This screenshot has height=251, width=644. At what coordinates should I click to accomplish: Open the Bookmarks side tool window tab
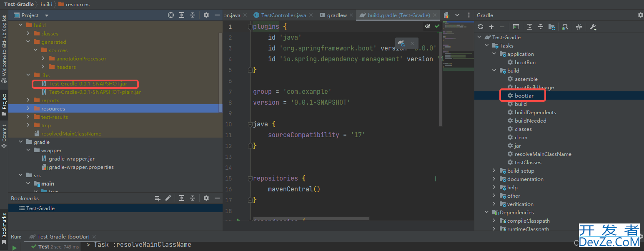coord(4,228)
